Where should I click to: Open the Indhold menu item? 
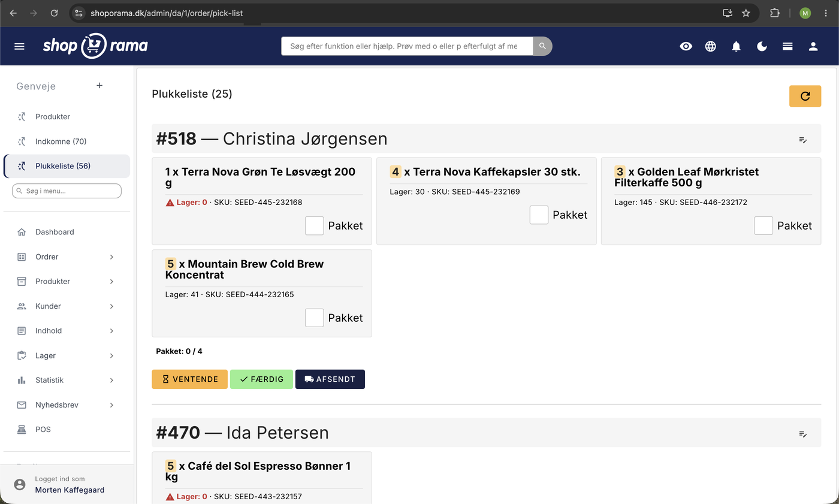click(x=49, y=331)
